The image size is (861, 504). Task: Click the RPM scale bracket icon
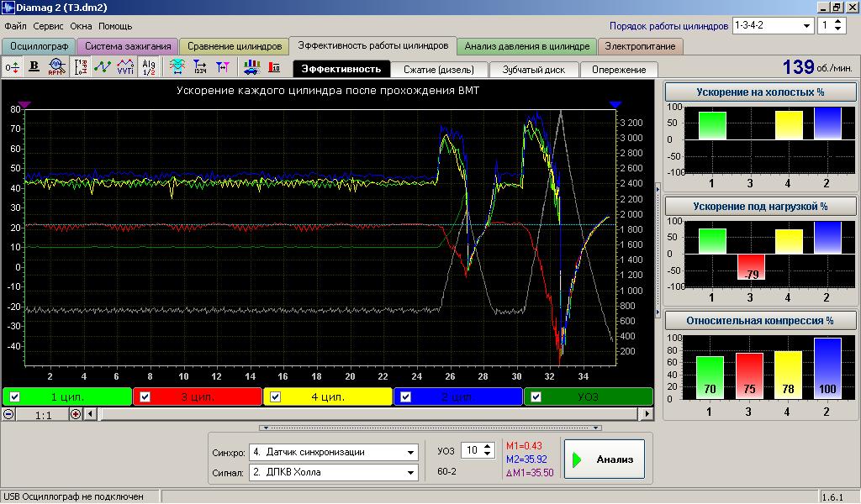[81, 67]
